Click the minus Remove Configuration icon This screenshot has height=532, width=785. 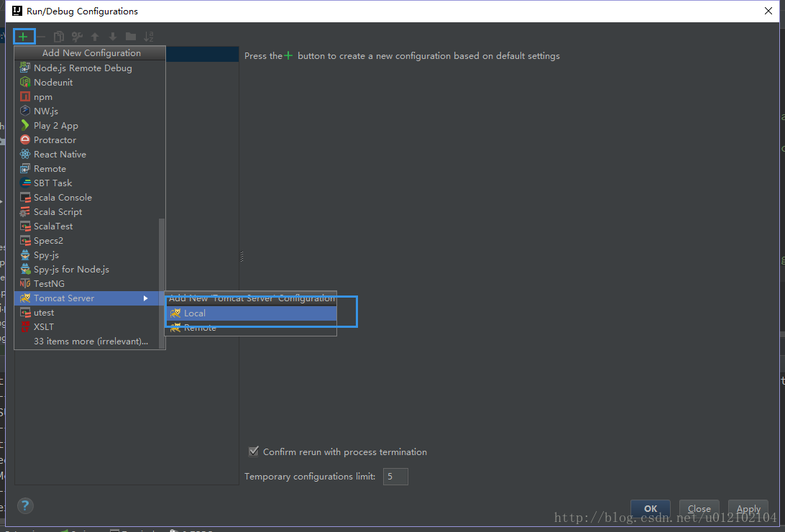[x=41, y=37]
